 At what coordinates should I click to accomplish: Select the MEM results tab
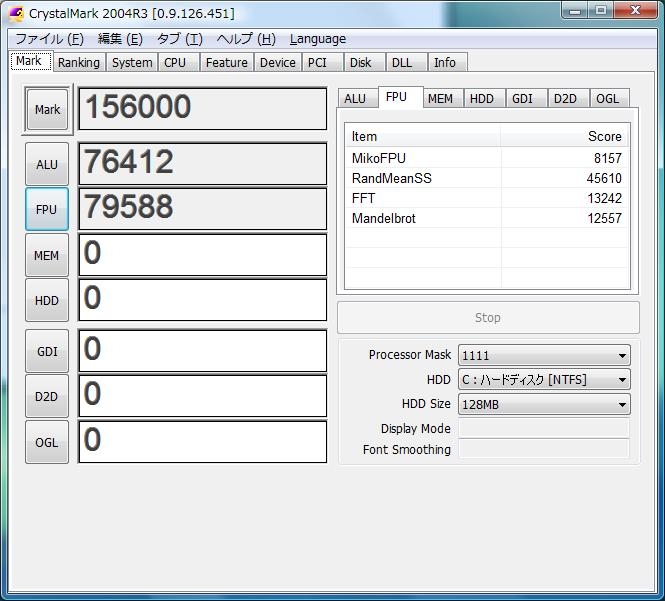[x=440, y=98]
